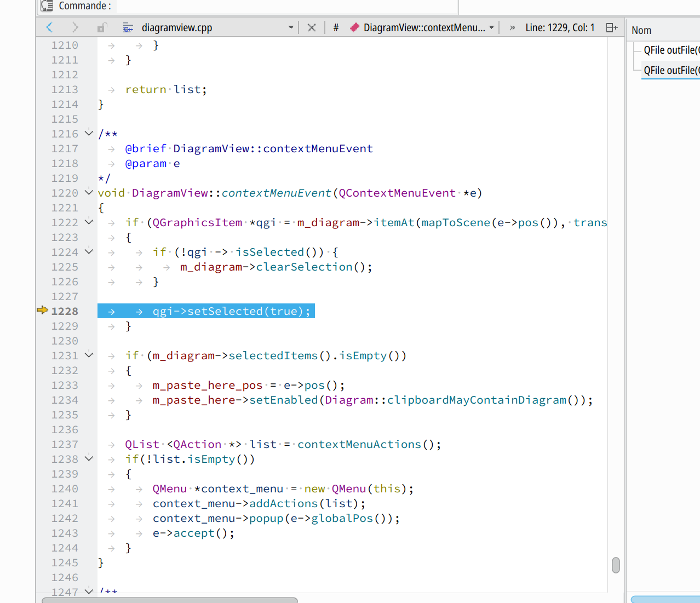Screen dimensions: 700x603
Task: Click popup(e->globalPos()) on line 1242
Action: (321, 518)
